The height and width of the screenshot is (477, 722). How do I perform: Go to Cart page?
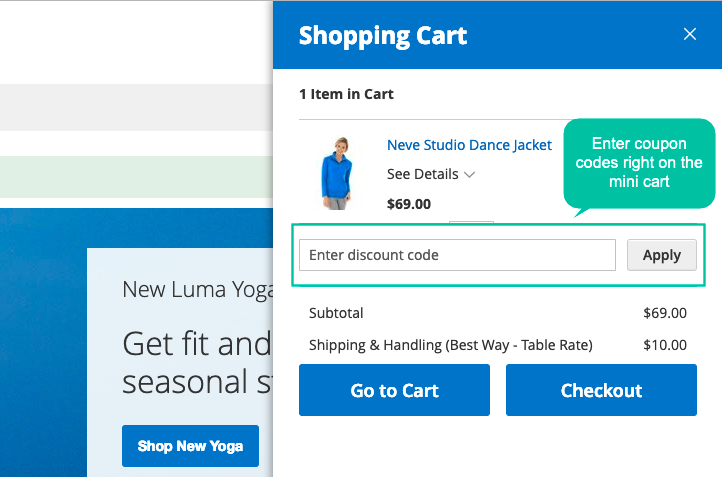point(394,390)
